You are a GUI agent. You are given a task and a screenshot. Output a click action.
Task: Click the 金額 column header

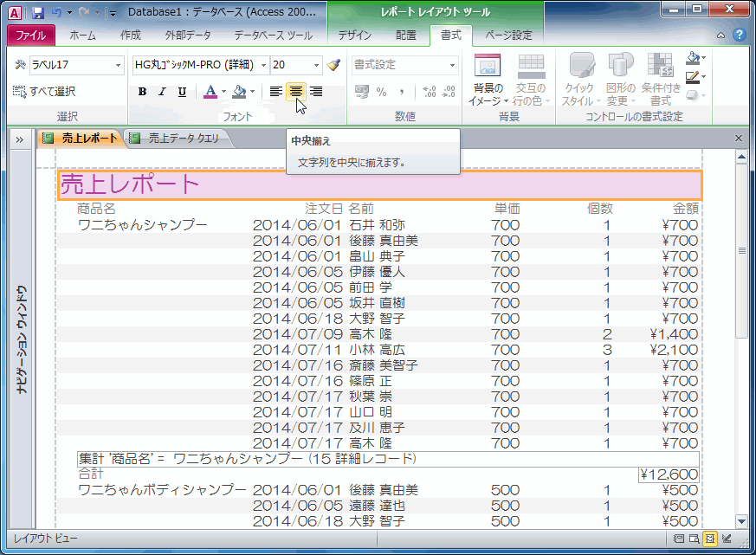[x=686, y=209]
